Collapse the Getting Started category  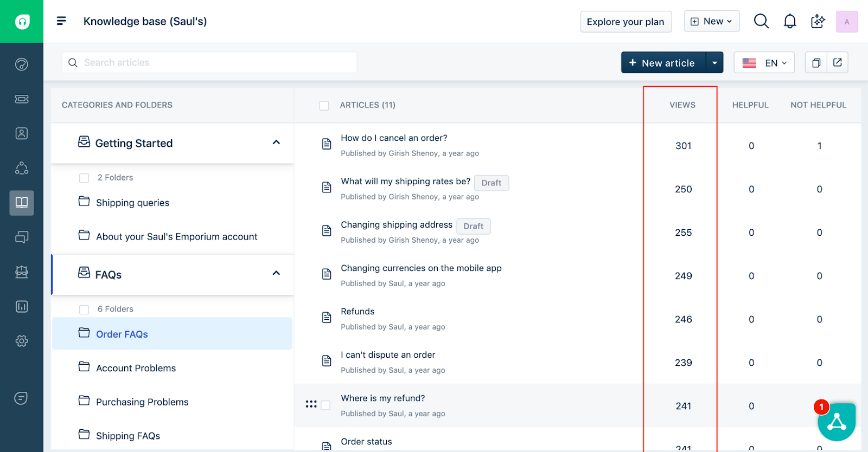276,143
